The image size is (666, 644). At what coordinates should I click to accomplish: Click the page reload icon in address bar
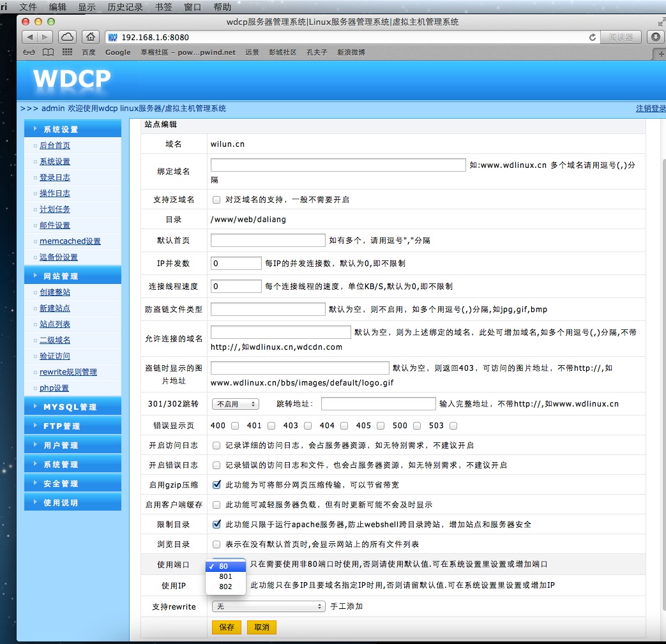(x=593, y=37)
